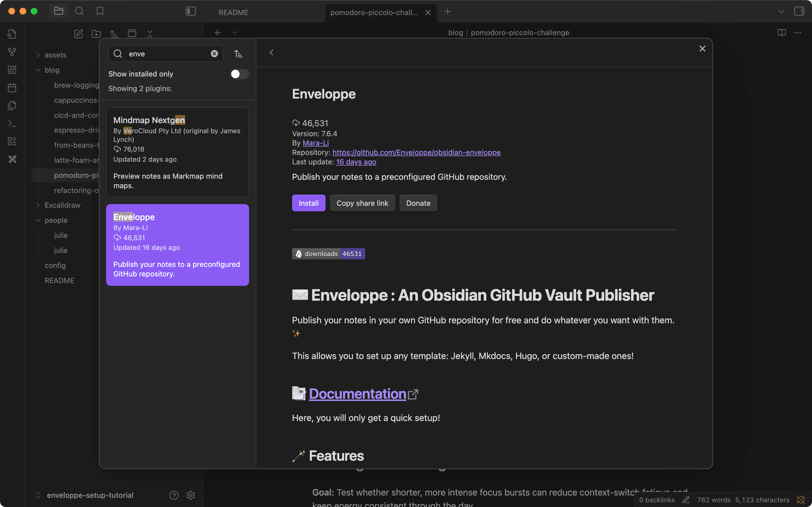Image resolution: width=812 pixels, height=507 pixels.
Task: Switch to the README tab
Action: click(233, 12)
